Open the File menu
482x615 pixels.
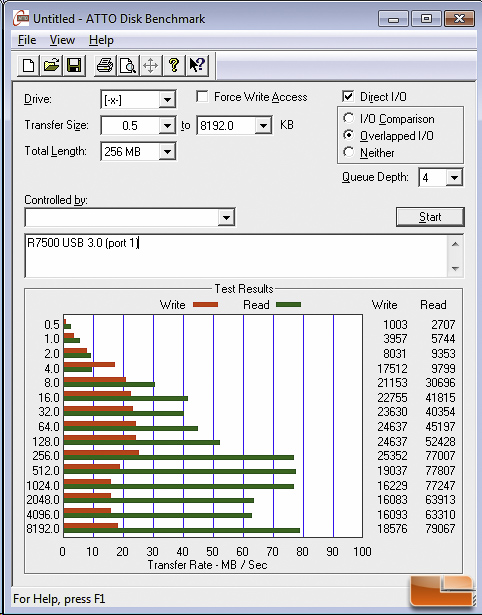coord(27,40)
